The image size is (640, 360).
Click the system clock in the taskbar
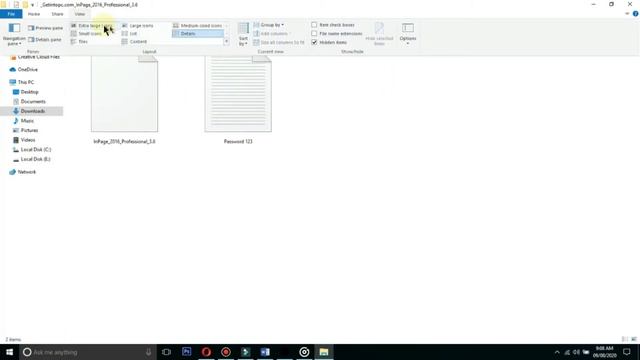coord(604,352)
